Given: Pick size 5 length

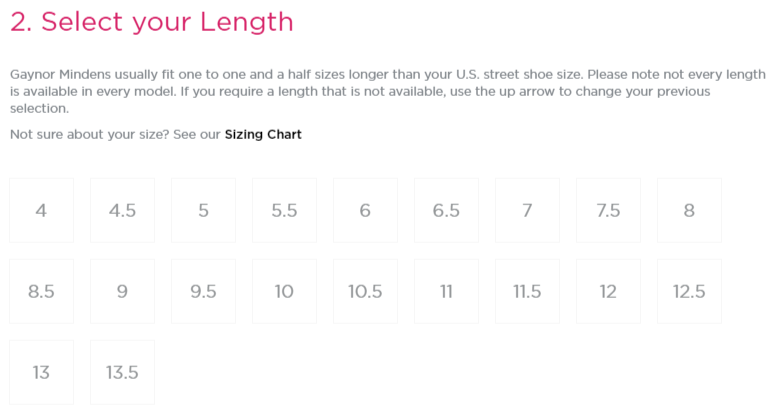Looking at the screenshot, I should pos(203,210).
